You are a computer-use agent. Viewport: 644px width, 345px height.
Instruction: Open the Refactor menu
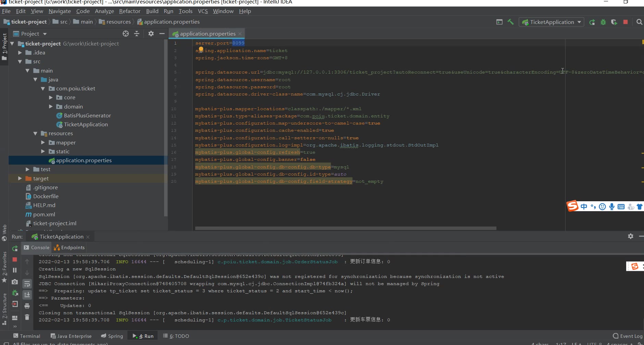(x=129, y=11)
